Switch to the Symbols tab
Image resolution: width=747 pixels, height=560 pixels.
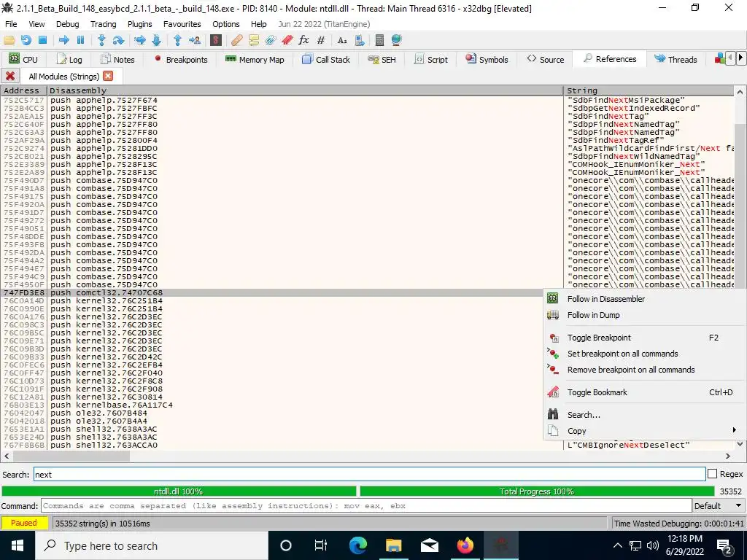pos(487,60)
